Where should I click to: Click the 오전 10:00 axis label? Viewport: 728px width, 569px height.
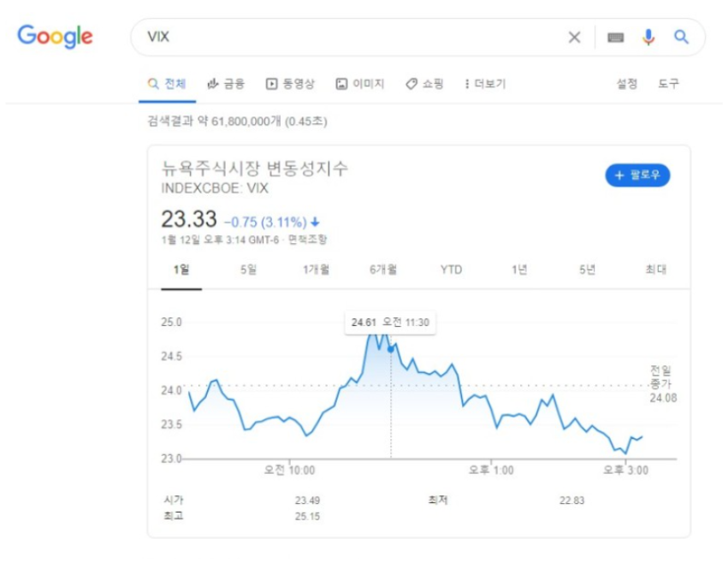[289, 470]
